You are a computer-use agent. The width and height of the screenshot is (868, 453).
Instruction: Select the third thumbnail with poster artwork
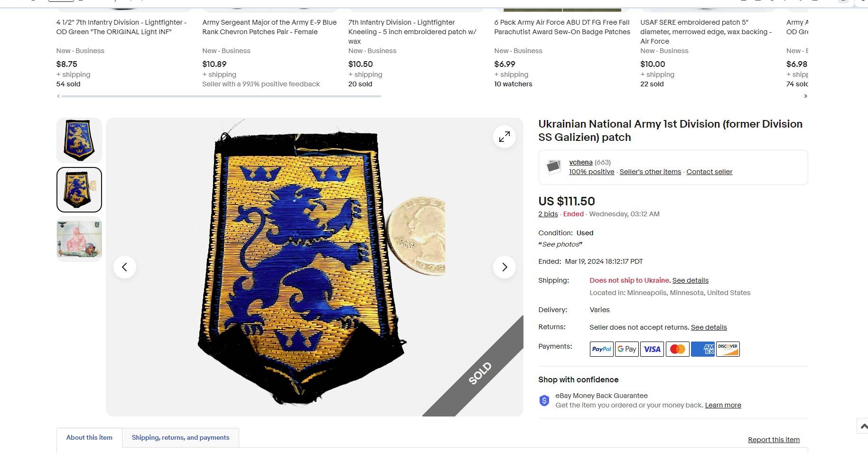pyautogui.click(x=79, y=239)
